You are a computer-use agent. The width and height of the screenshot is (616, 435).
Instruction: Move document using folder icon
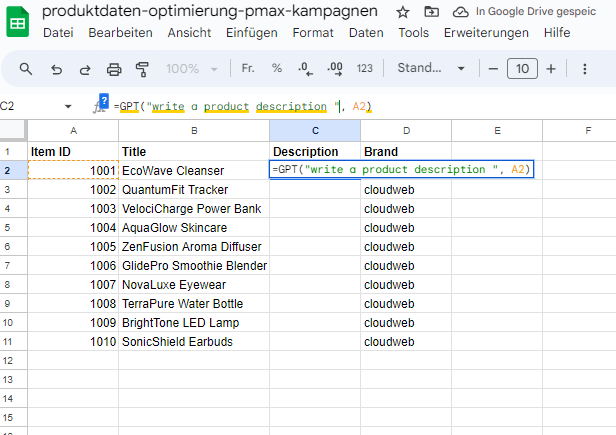click(x=431, y=12)
